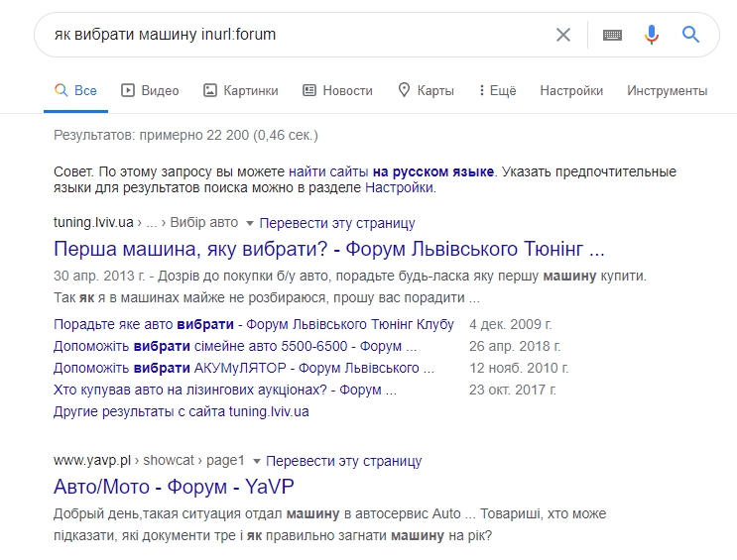
Task: Click the three-dot icon beside Ещё
Action: (481, 90)
